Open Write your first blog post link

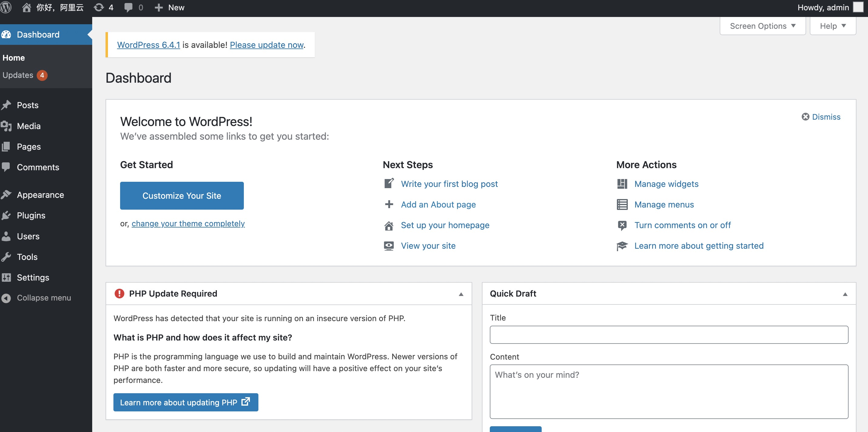click(449, 184)
